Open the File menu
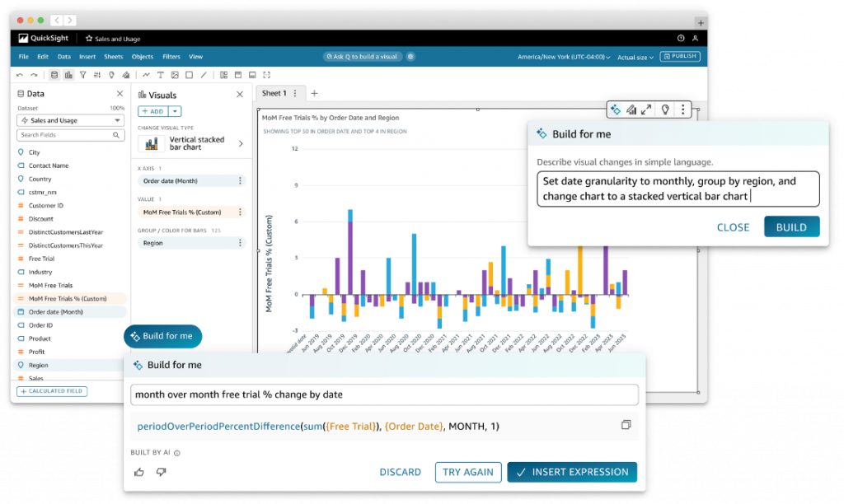844x504 pixels. click(x=24, y=57)
